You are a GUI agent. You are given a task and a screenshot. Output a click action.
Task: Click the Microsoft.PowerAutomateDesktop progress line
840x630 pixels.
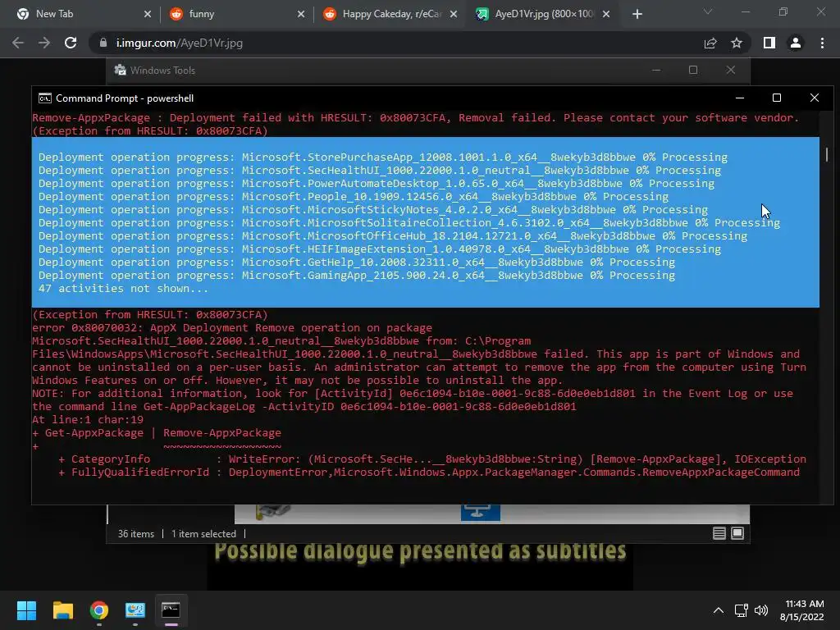pyautogui.click(x=377, y=183)
